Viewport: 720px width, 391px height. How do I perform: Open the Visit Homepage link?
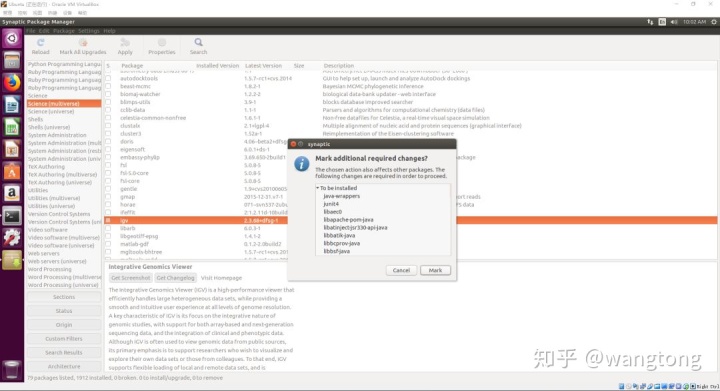221,278
